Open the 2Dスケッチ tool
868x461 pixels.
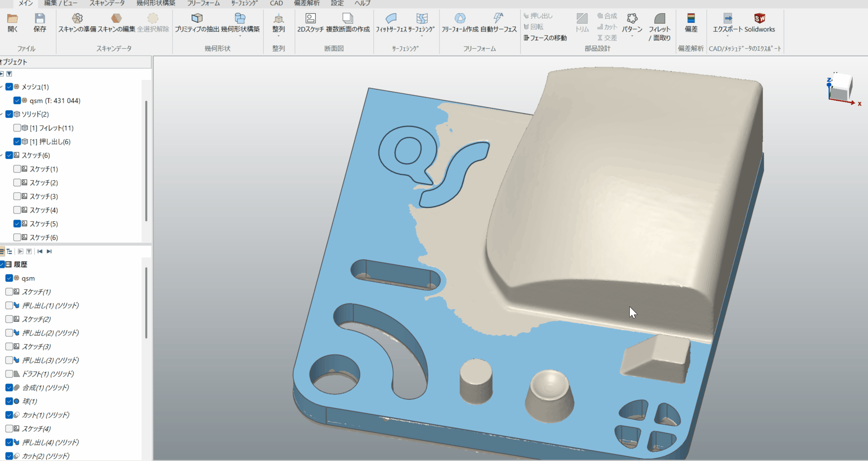point(310,19)
